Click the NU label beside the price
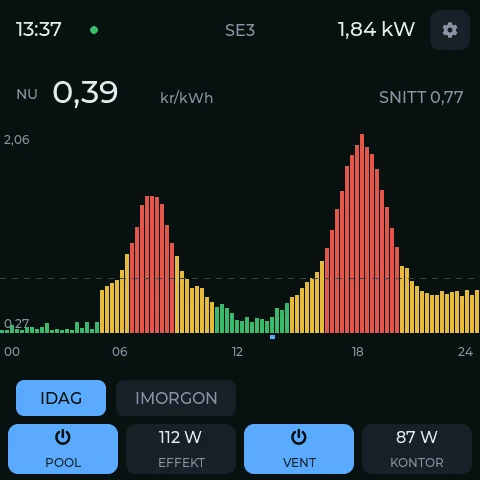Screen dimensions: 480x480 (x=27, y=95)
